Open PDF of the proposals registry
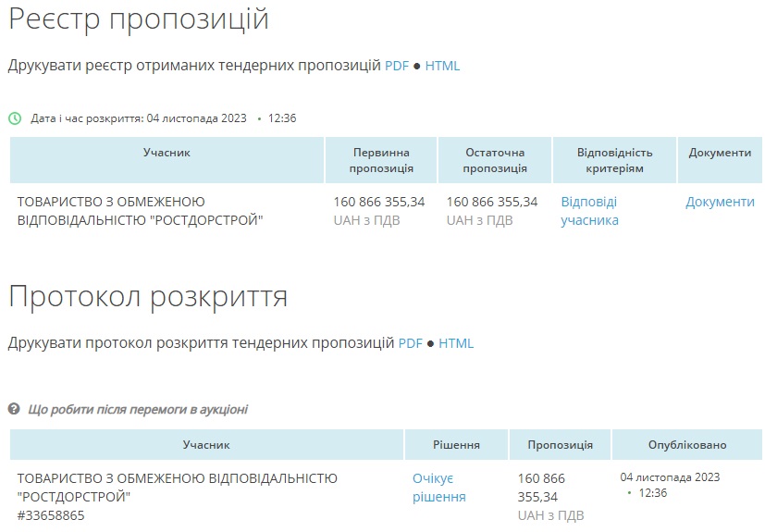Image resolution: width=765 pixels, height=532 pixels. (397, 66)
